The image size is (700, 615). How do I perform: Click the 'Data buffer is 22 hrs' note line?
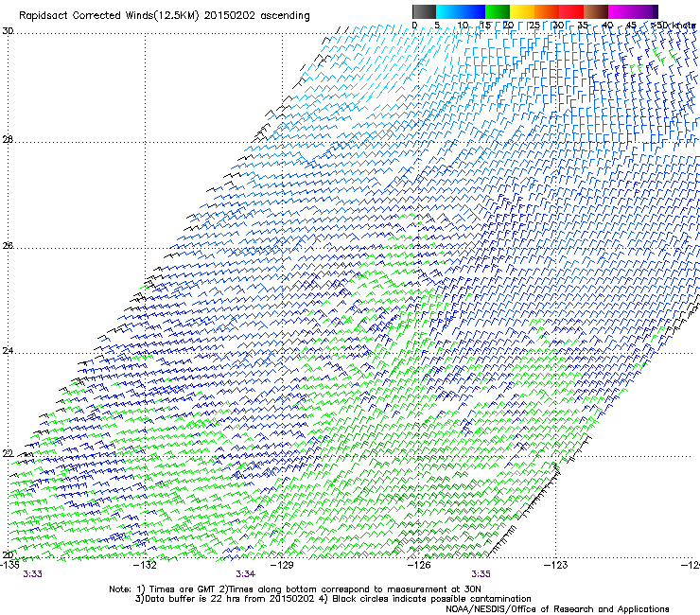pos(333,599)
